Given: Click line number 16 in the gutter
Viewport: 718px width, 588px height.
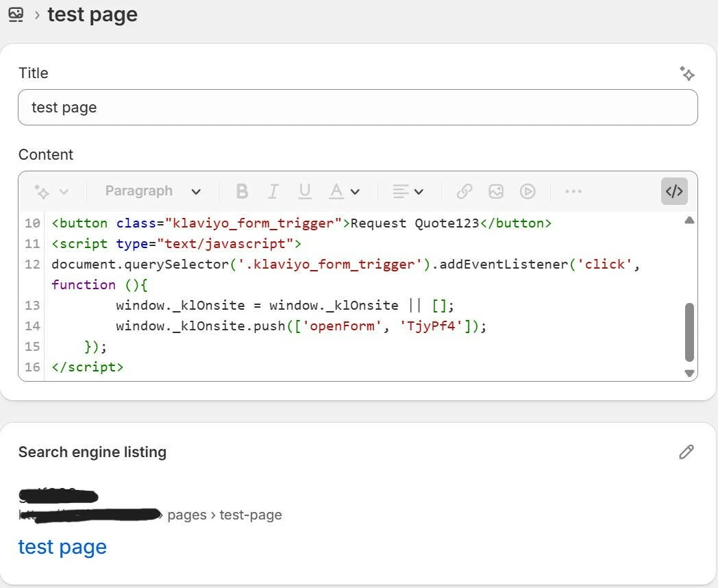Looking at the screenshot, I should point(32,367).
